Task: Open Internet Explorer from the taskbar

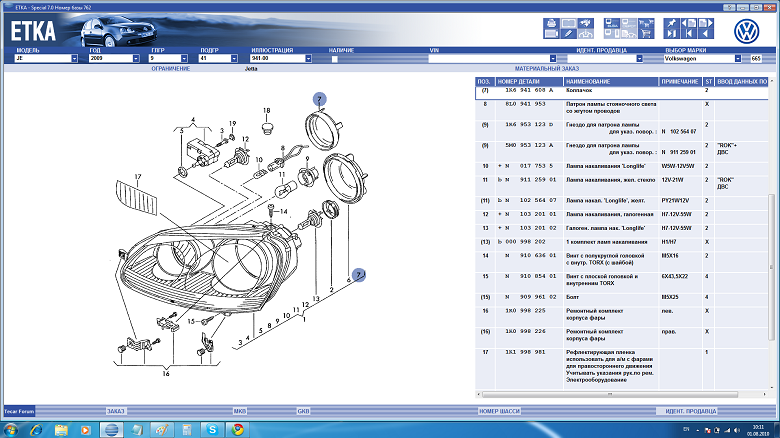Action: click(x=36, y=430)
